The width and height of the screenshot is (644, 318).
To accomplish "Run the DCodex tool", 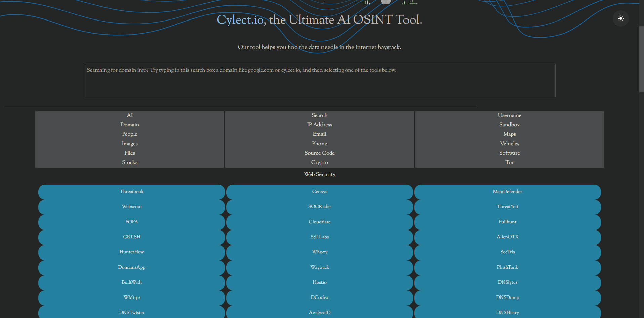I will 319,297.
